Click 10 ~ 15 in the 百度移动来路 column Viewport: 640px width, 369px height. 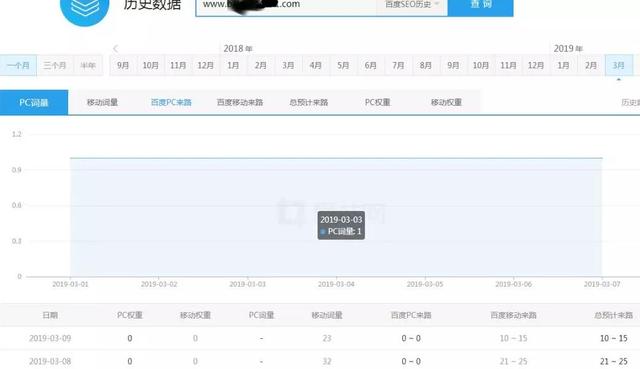click(513, 338)
